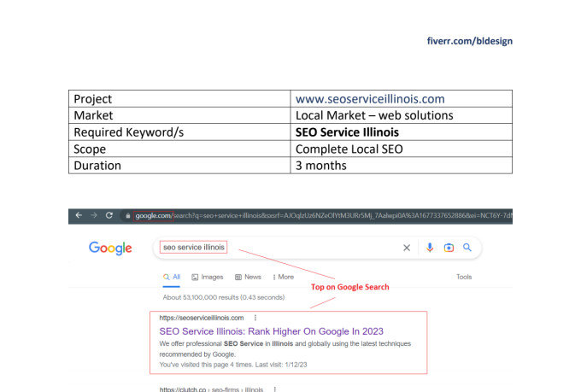Click the Google logo
This screenshot has width=581, height=392.
[x=110, y=249]
